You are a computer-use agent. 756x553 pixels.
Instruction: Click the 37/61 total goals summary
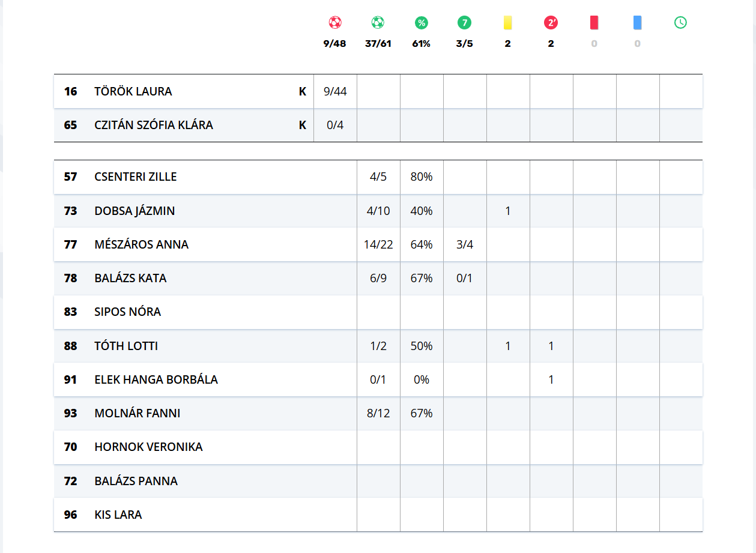point(378,44)
